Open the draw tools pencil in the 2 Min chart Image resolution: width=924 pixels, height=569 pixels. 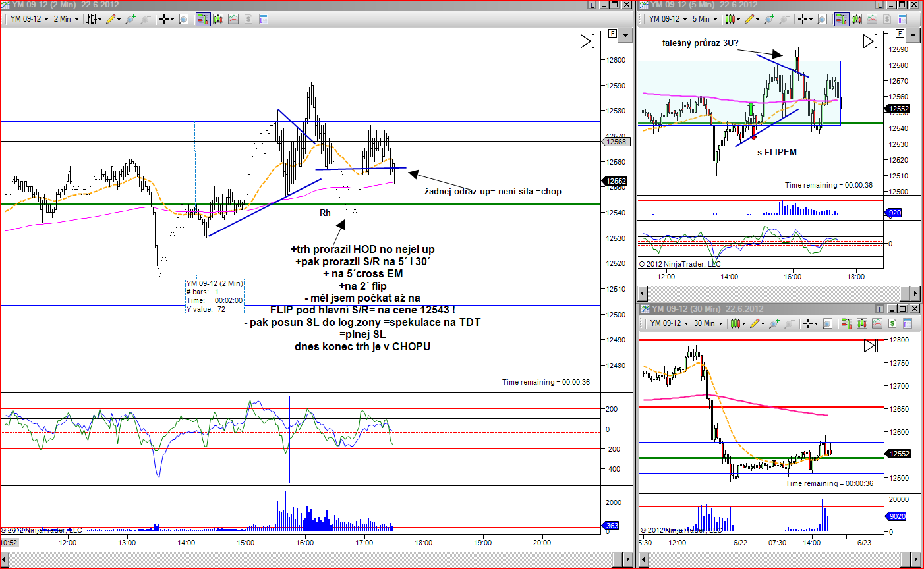pos(111,19)
